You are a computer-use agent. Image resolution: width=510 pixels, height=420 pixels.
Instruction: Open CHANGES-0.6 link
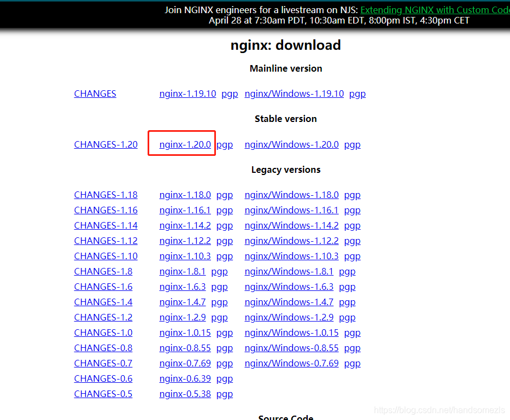pyautogui.click(x=103, y=378)
